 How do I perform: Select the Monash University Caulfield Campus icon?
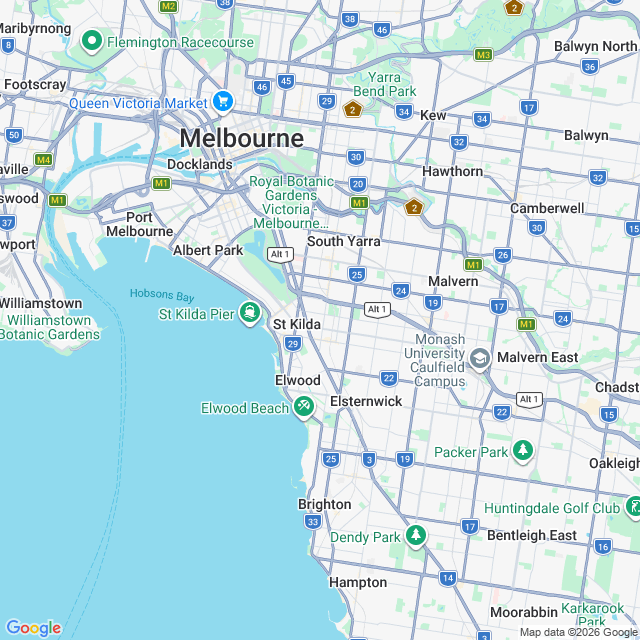point(480,359)
